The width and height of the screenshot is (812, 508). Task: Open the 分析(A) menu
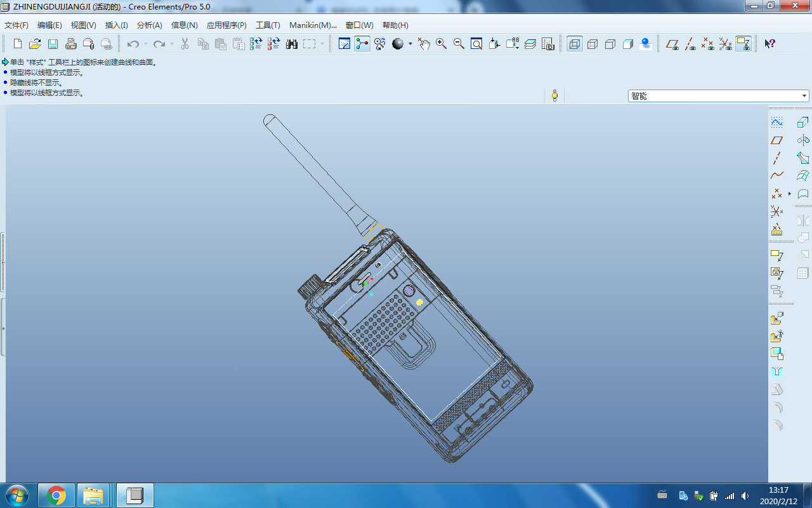pos(149,25)
